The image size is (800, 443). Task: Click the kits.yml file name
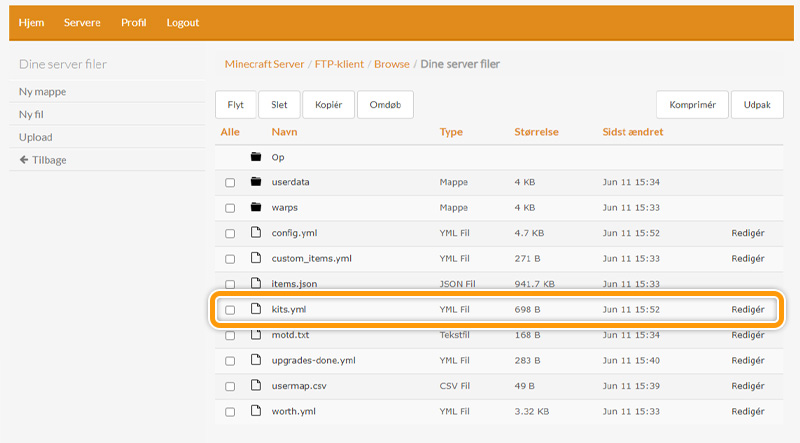(x=289, y=309)
